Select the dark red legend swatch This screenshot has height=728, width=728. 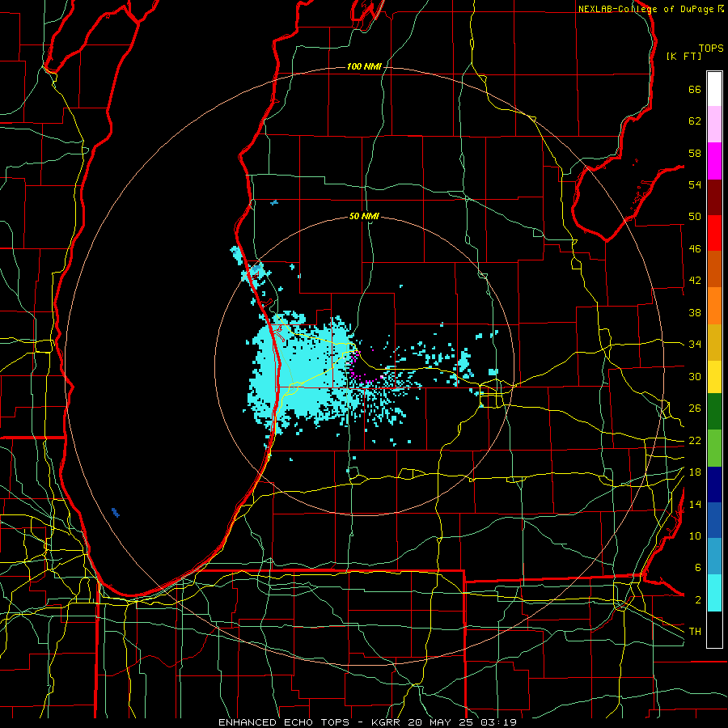[x=714, y=197]
